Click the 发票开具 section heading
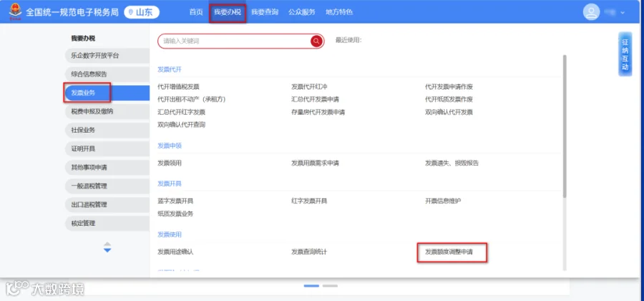This screenshot has height=301, width=644. 169,183
